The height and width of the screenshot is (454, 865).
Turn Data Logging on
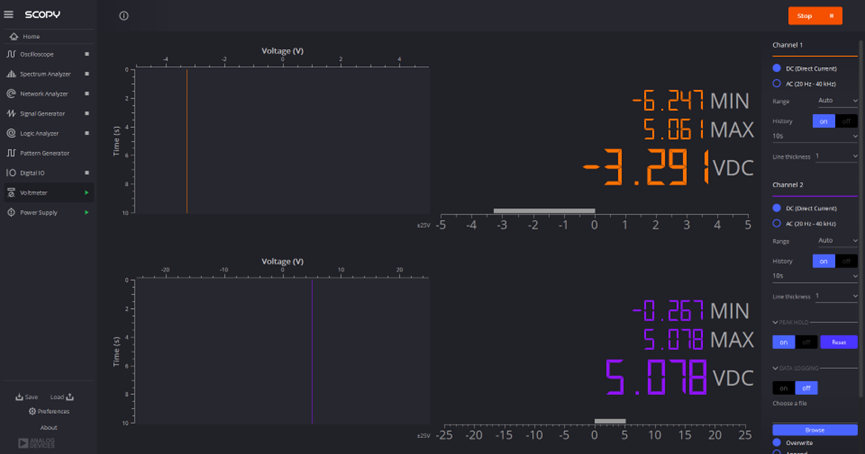point(783,388)
